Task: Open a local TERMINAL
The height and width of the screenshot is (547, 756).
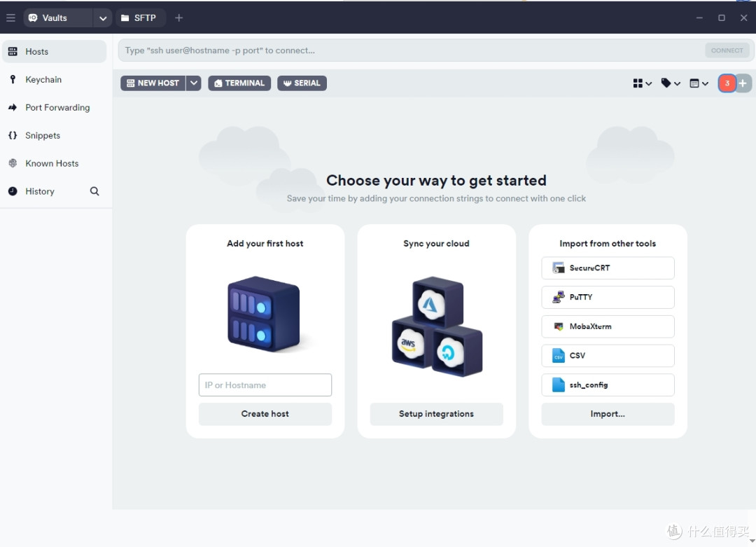Action: (239, 83)
